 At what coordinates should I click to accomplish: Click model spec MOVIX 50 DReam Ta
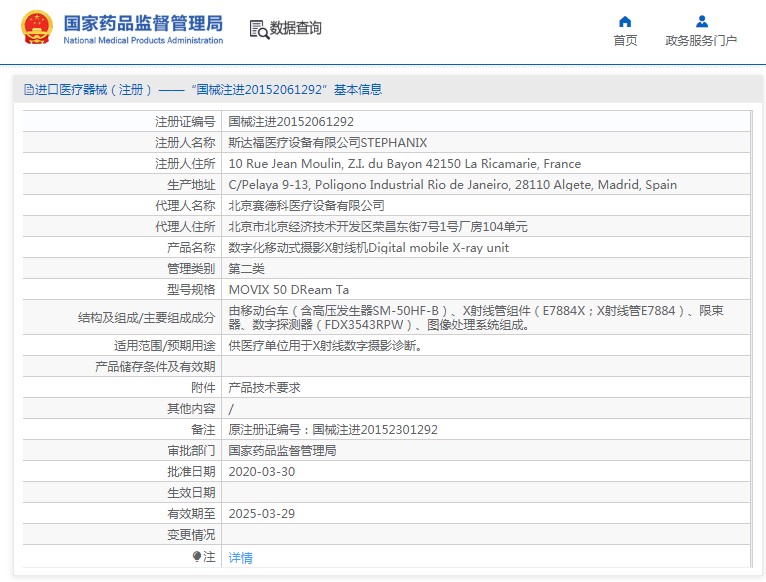coord(289,290)
